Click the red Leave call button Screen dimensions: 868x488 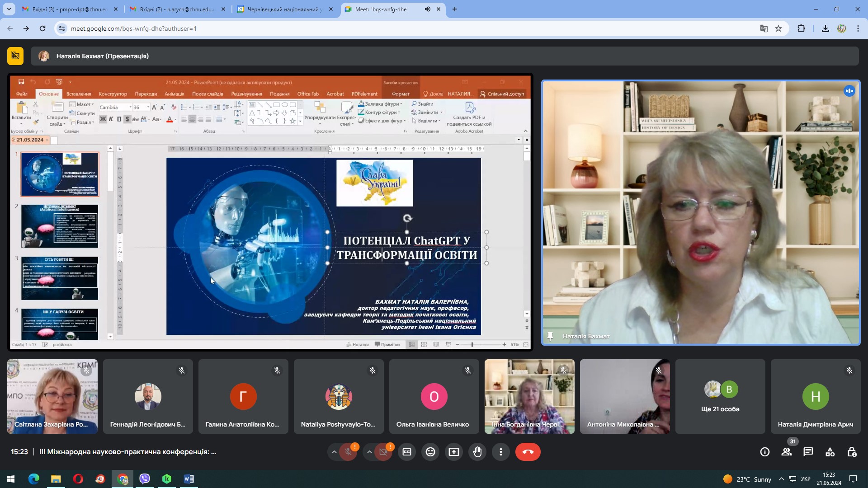click(528, 452)
